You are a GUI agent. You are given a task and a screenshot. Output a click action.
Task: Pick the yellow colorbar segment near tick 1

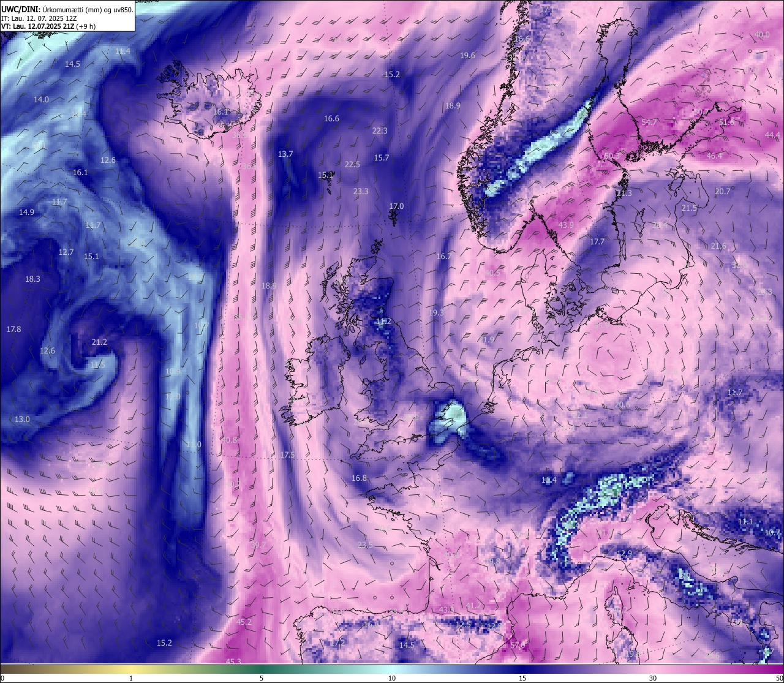131,668
